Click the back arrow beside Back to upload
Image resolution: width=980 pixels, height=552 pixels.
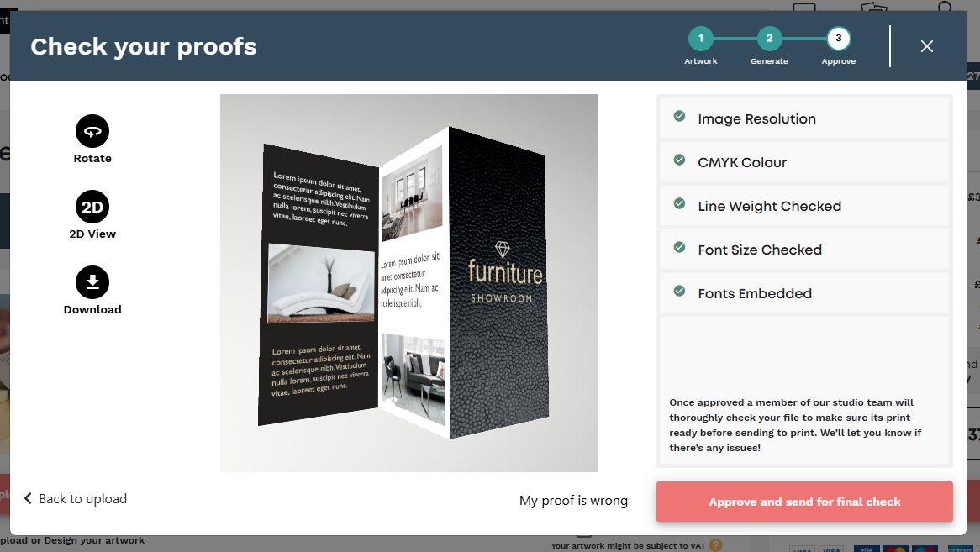[x=28, y=497]
